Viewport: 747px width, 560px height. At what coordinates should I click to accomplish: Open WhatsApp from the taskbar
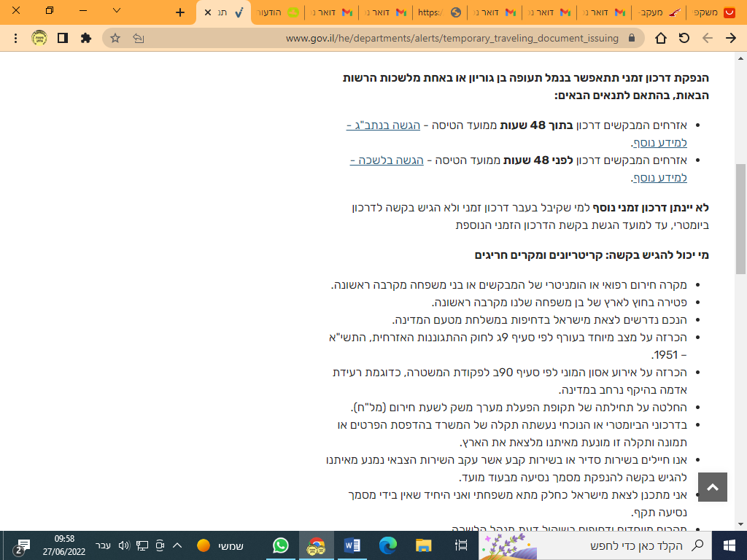tap(281, 545)
